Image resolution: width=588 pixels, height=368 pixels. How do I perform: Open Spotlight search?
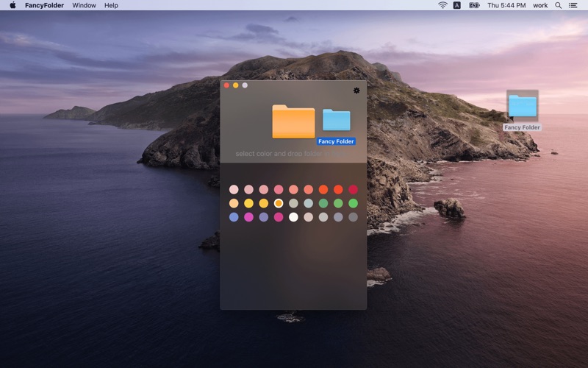(558, 5)
